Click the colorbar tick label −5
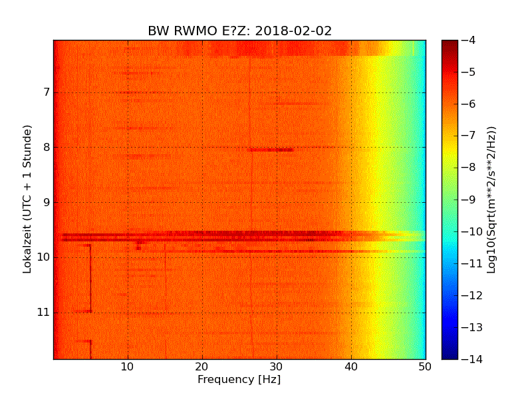Viewport: 532px width, 399px height. point(469,72)
